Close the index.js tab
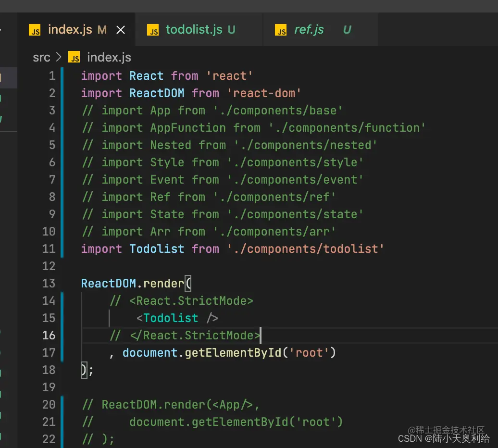The image size is (498, 448). tap(121, 30)
